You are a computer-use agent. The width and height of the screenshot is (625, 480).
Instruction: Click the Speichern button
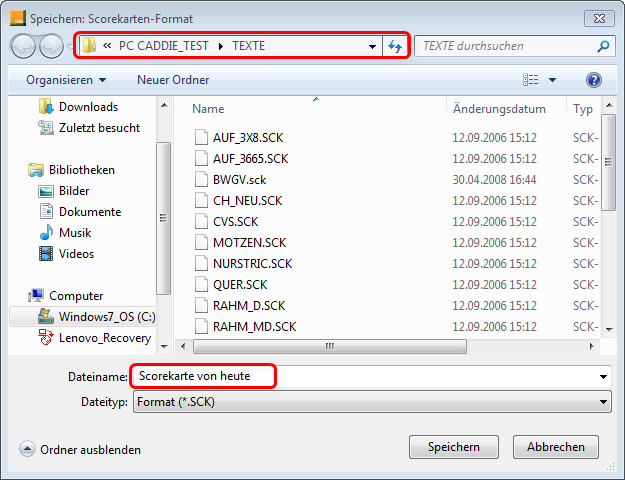click(x=454, y=447)
